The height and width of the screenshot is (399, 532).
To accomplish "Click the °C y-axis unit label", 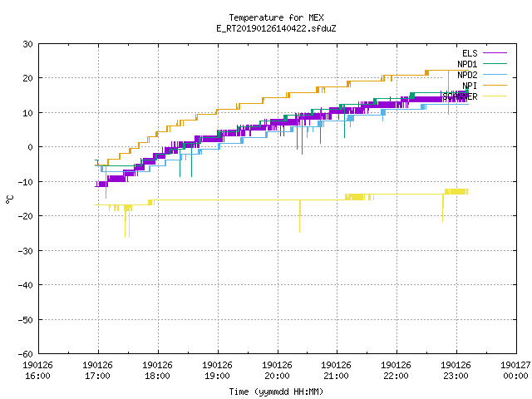I will [10, 199].
